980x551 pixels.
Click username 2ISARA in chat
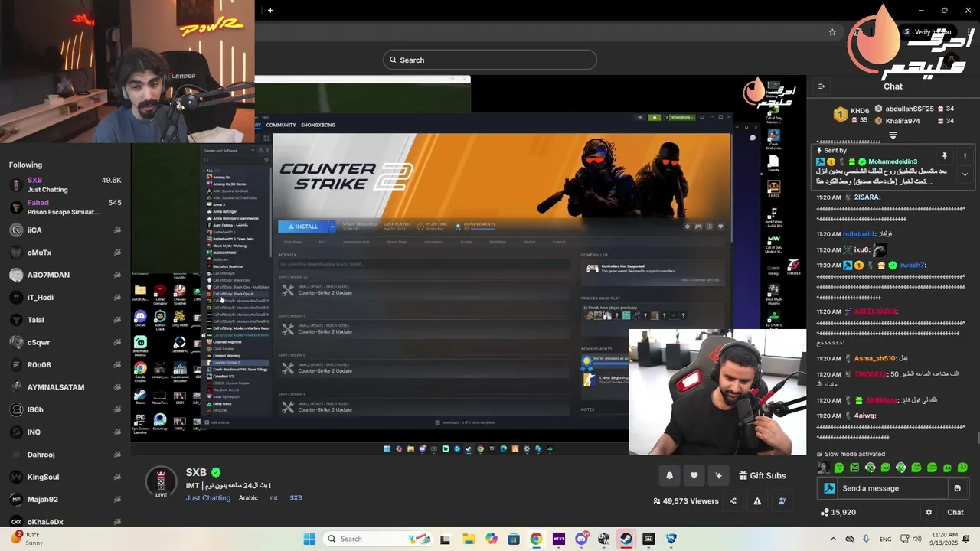[x=867, y=197]
